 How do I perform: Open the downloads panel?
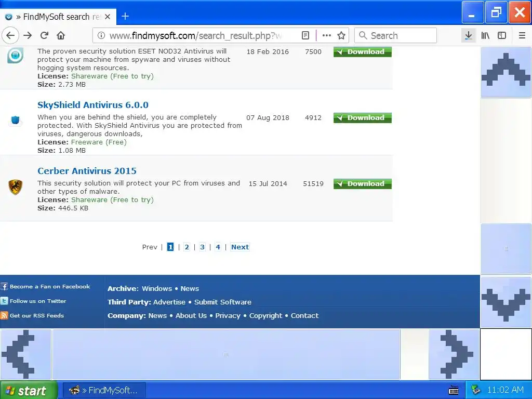click(469, 35)
